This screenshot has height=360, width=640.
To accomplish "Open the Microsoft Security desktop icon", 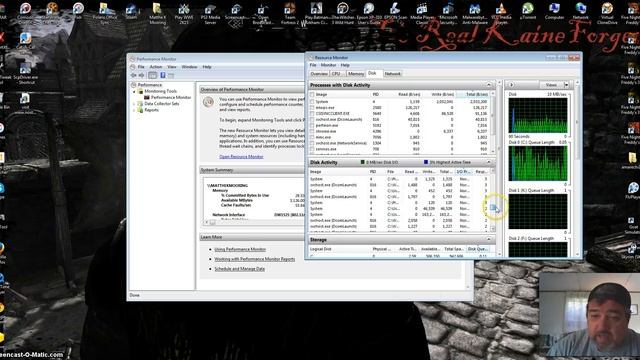I will click(448, 13).
